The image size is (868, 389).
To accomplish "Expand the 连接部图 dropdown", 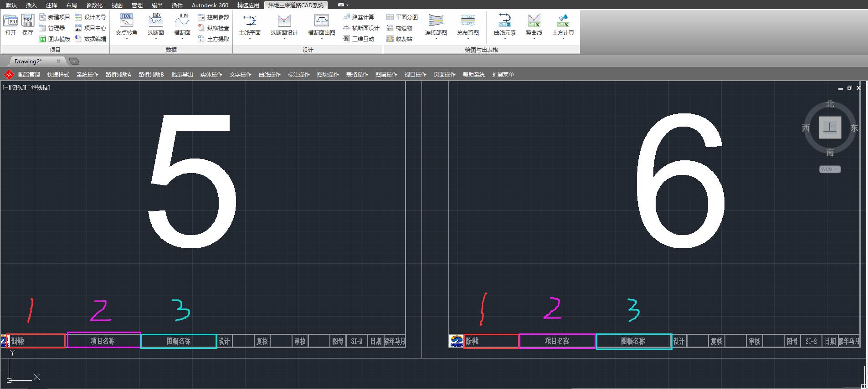I will (x=436, y=38).
